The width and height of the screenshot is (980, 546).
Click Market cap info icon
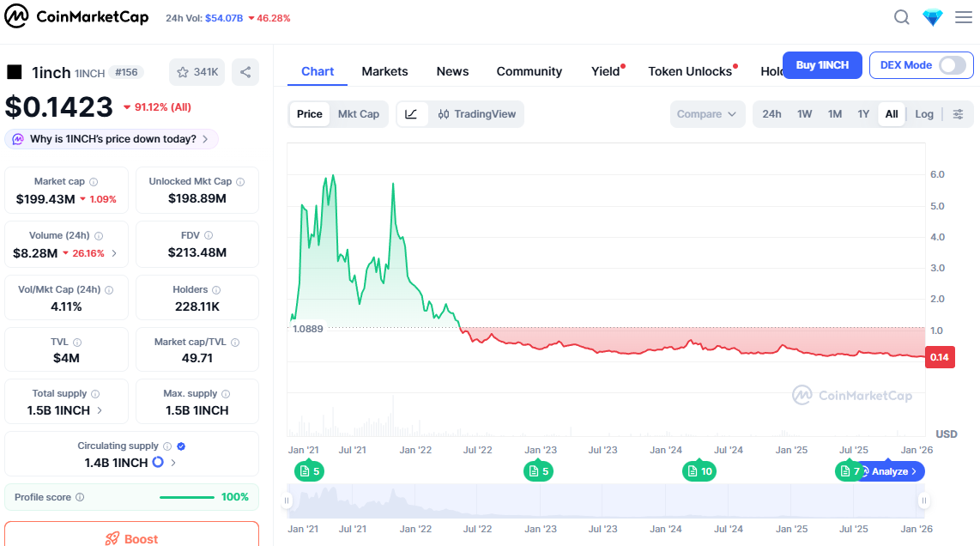point(94,182)
